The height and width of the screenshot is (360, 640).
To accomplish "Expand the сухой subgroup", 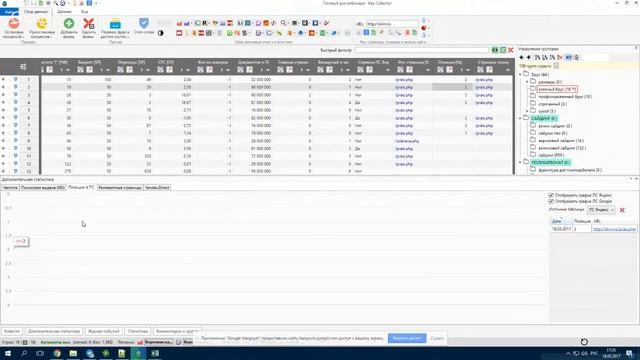I will click(x=527, y=111).
